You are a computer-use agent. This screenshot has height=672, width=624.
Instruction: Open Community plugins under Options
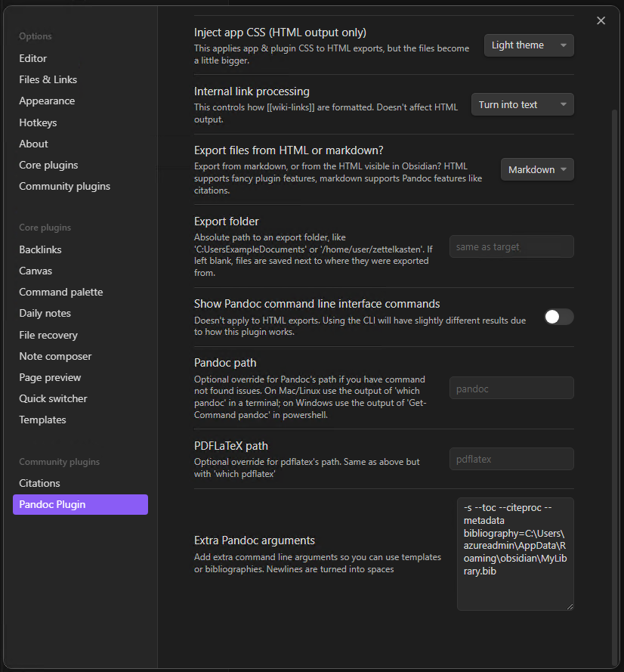click(65, 187)
